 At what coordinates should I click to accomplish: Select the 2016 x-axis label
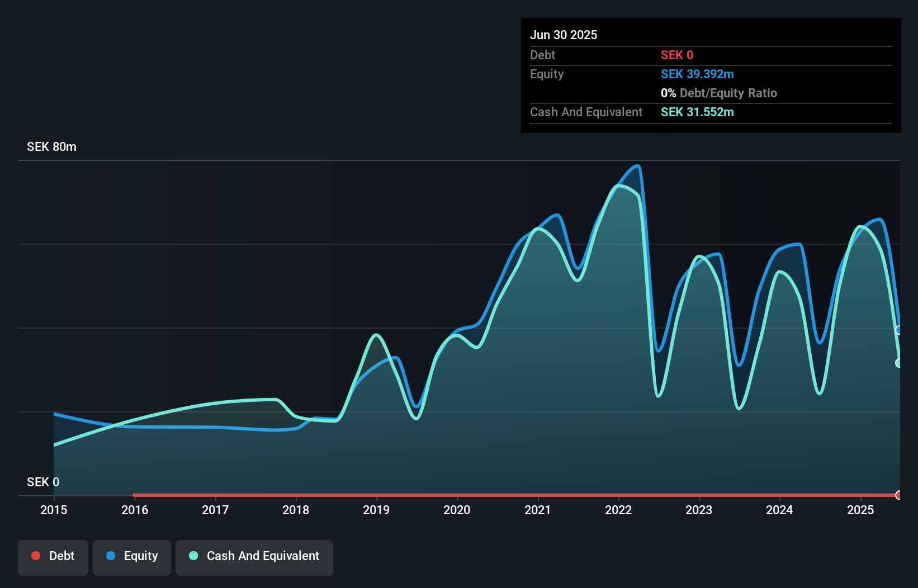coord(135,510)
